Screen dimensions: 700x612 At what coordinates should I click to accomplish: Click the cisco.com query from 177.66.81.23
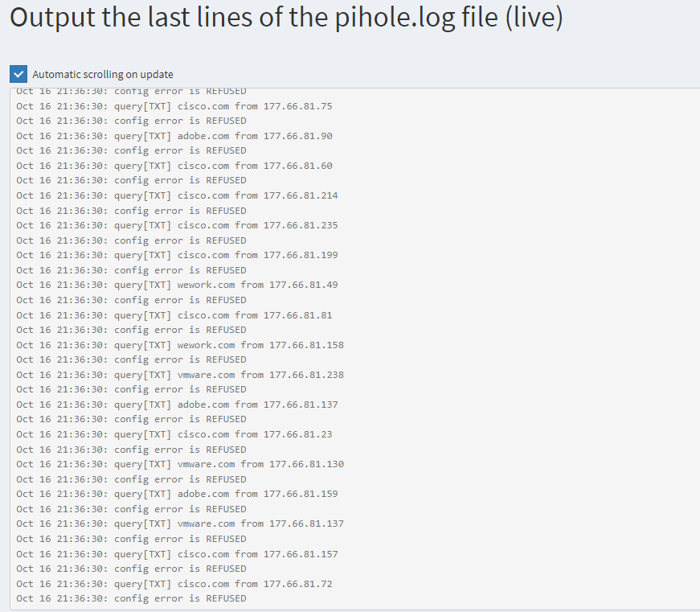(174, 434)
